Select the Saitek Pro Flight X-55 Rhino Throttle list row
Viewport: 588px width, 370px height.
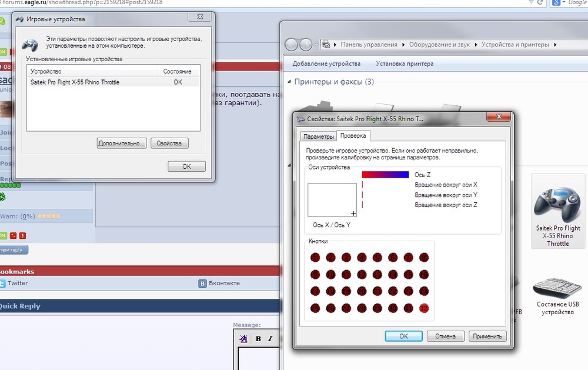point(113,82)
